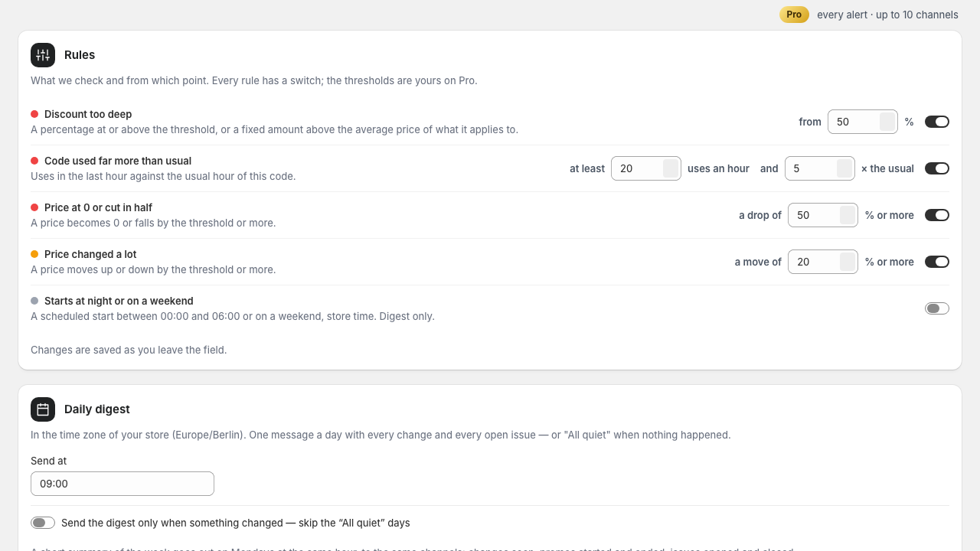Enable sending digest only when something changed
980x551 pixels.
point(43,523)
